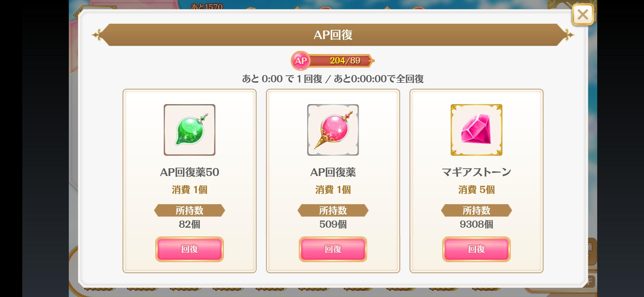This screenshot has width=644, height=297.
Task: Use AP回復薬 with its 回復 button
Action: (x=333, y=249)
